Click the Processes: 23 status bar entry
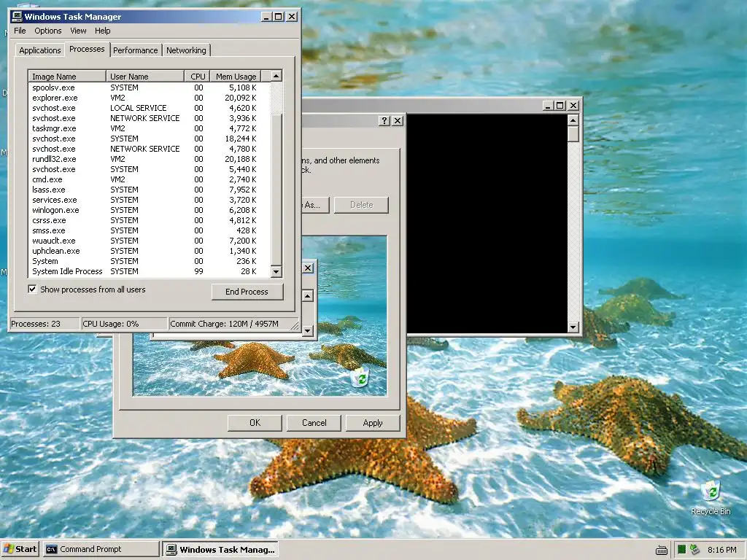Screen dimensions: 747x560 click(44, 324)
